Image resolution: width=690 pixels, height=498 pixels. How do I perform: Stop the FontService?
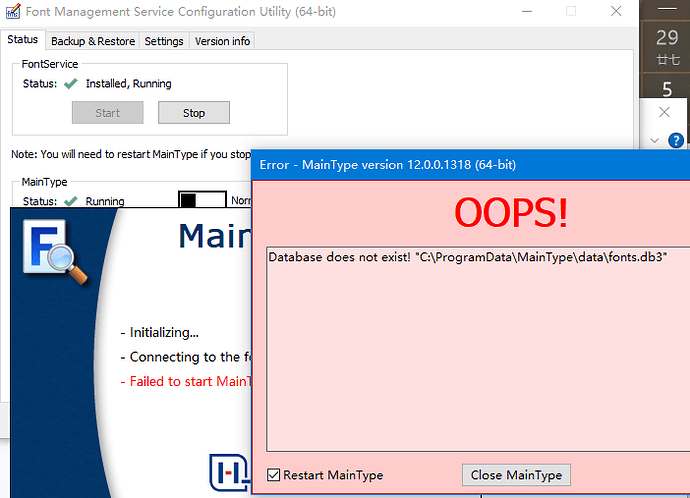(x=194, y=113)
